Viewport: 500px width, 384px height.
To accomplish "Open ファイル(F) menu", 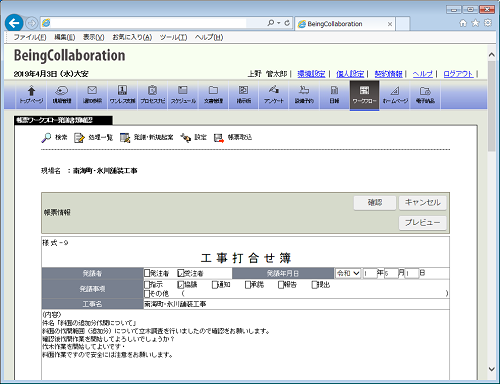I will tap(30, 37).
